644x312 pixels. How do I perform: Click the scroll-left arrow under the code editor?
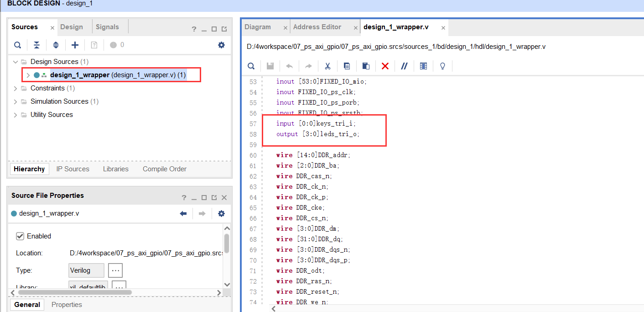274,309
